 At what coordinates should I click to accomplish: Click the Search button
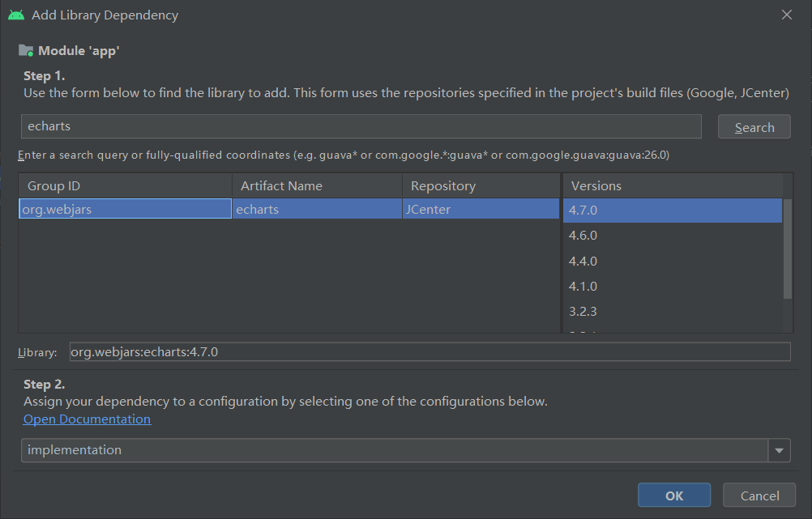coord(754,127)
